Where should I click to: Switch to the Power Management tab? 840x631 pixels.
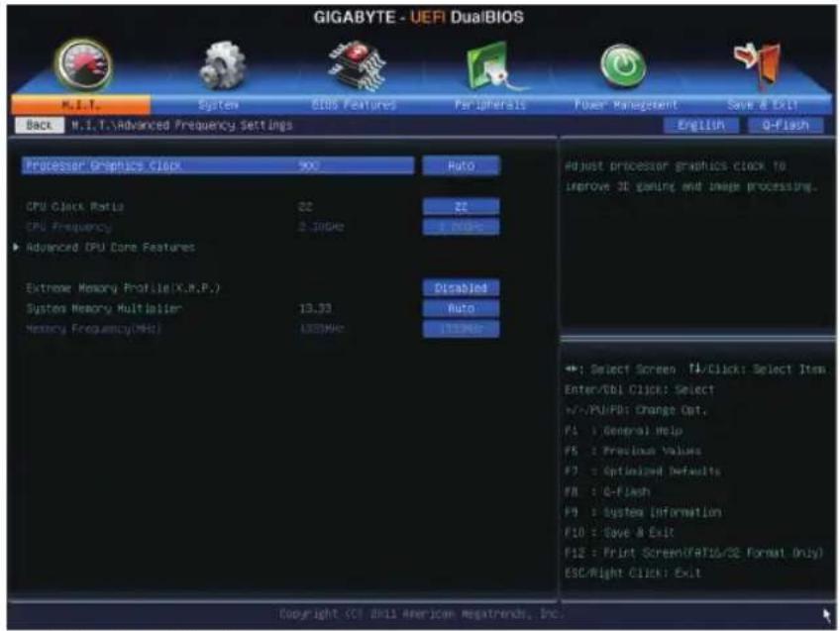coord(626,104)
